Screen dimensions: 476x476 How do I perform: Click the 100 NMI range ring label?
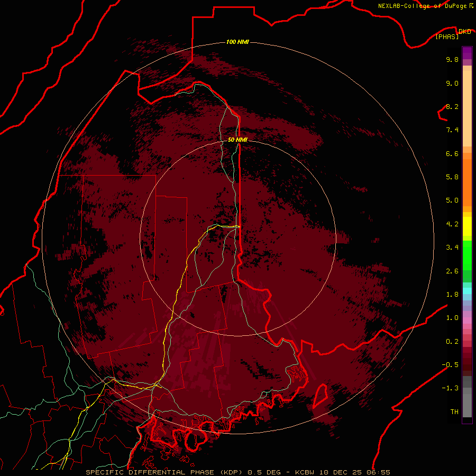pyautogui.click(x=237, y=42)
